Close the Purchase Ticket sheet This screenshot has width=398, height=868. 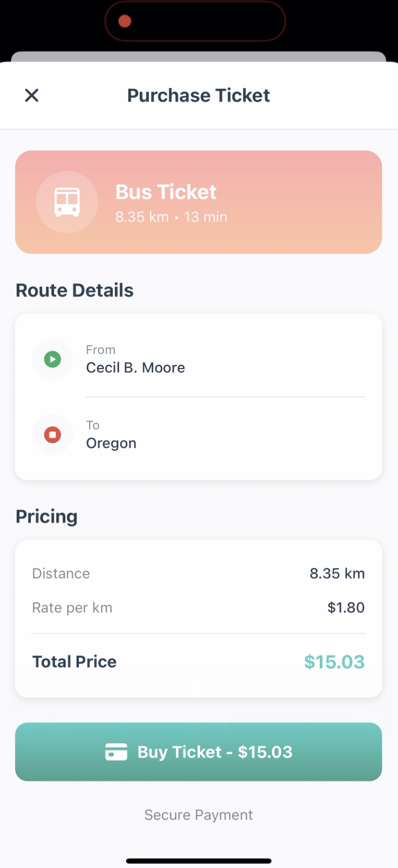coord(32,95)
